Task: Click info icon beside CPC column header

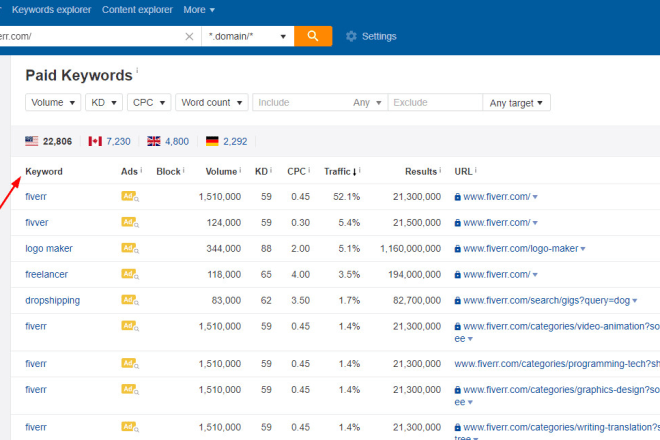Action: [x=309, y=170]
